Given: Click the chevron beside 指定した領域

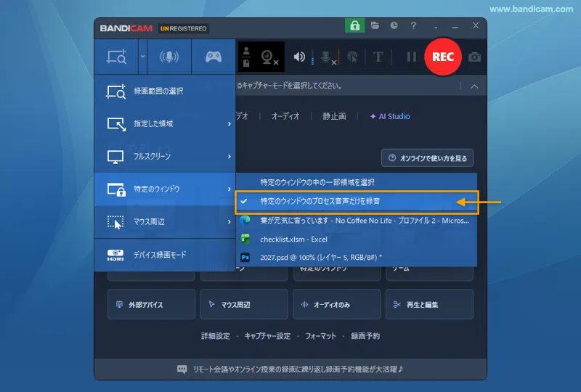Looking at the screenshot, I should click(229, 123).
